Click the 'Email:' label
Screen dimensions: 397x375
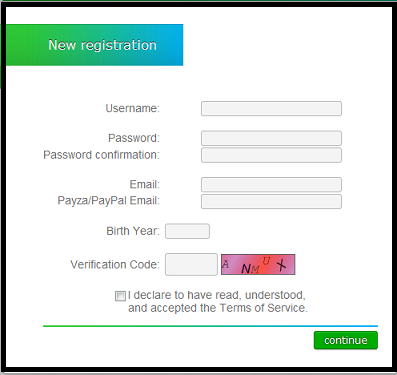(145, 184)
